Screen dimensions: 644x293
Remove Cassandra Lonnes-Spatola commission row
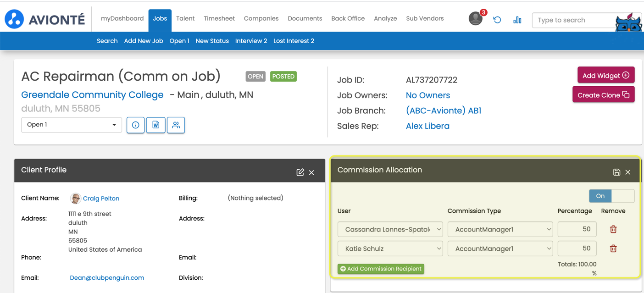tap(613, 229)
